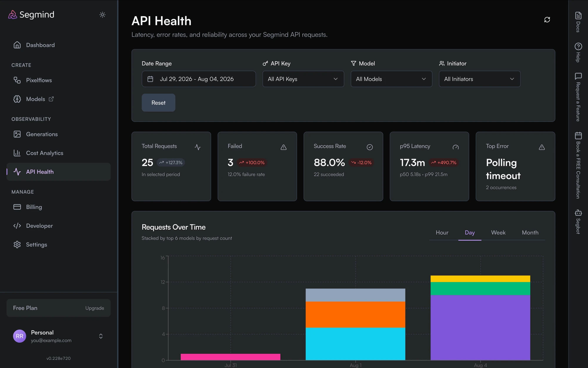Click the Dashboard home icon

(x=17, y=45)
